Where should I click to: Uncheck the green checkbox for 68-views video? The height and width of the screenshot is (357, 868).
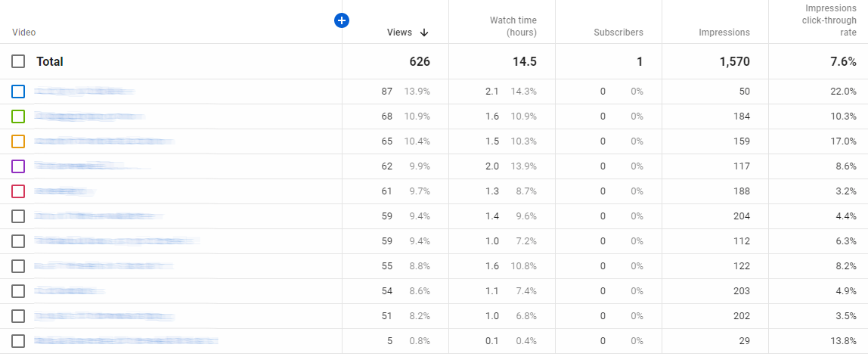tap(18, 116)
